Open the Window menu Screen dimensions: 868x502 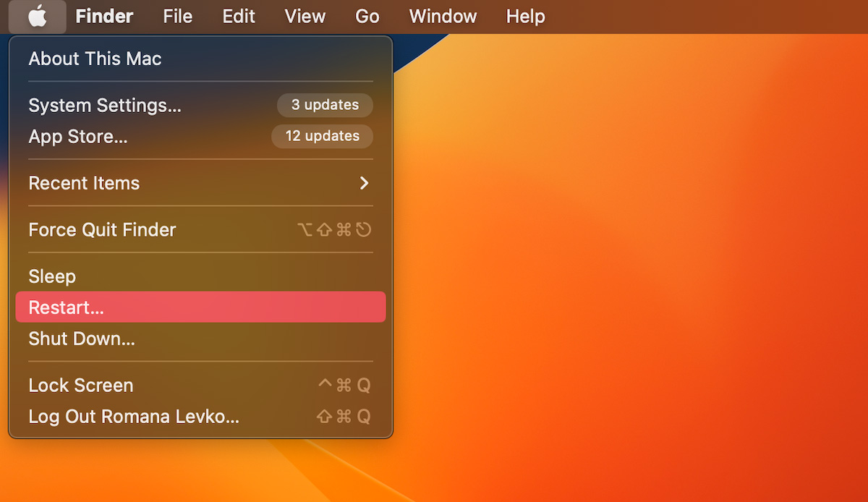(x=443, y=17)
